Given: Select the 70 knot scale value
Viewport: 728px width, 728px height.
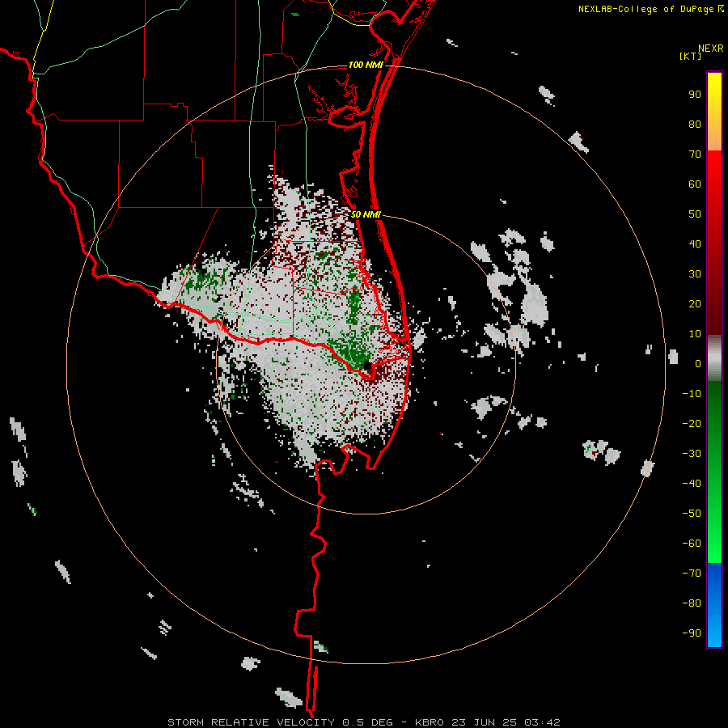Looking at the screenshot, I should pyautogui.click(x=695, y=154).
